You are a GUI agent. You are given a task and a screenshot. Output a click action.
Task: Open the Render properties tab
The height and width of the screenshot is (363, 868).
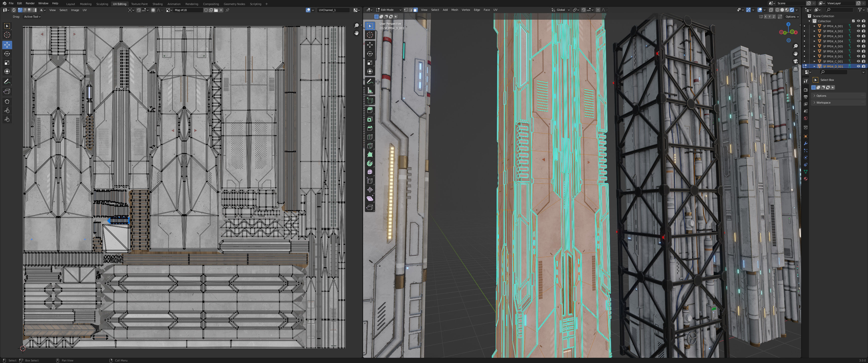point(806,90)
